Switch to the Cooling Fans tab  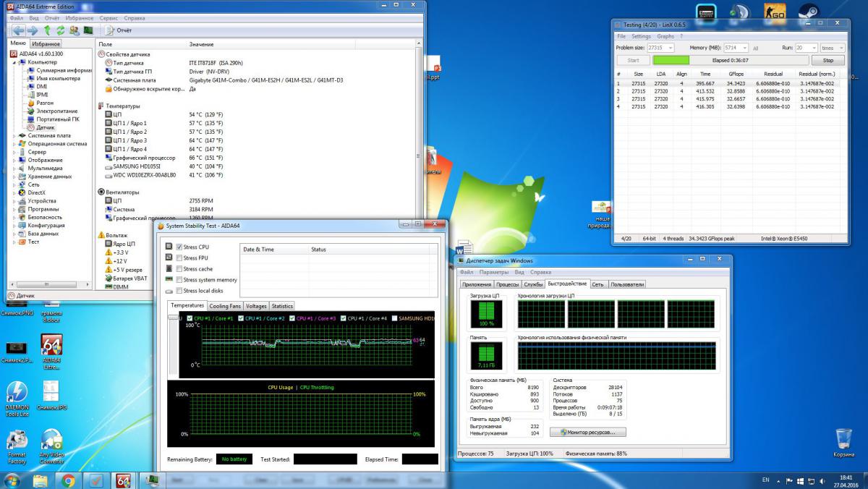[225, 306]
